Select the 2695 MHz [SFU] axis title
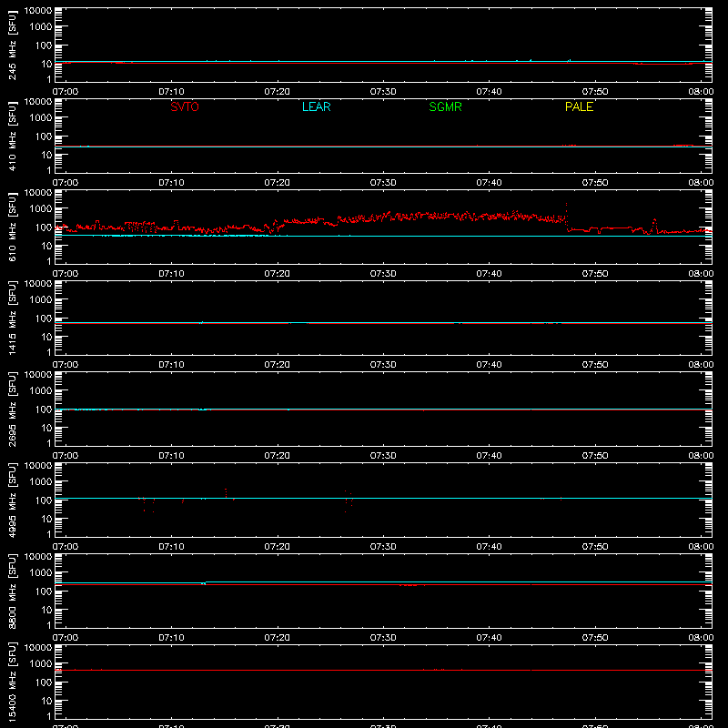 coord(13,409)
